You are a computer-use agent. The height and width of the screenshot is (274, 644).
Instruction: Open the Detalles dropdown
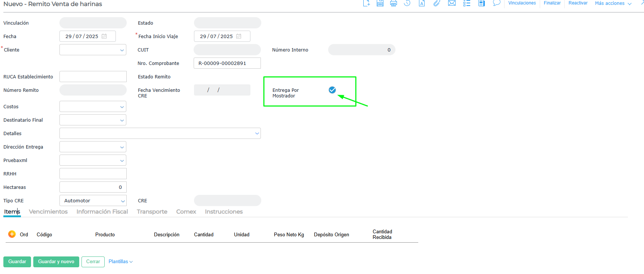(x=257, y=134)
